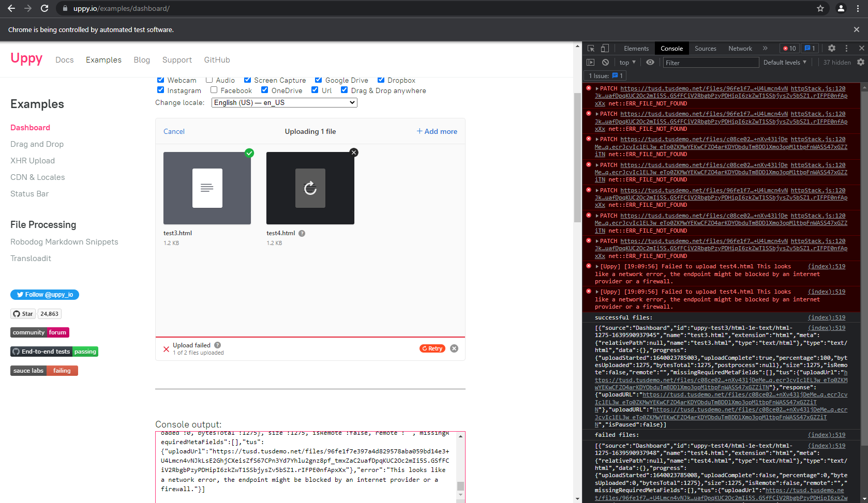Switch to the Network tab

740,48
